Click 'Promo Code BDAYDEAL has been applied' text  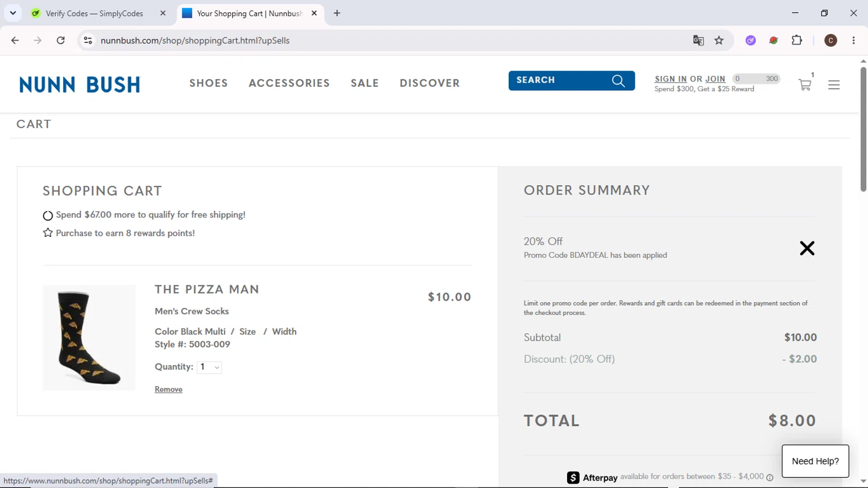click(x=595, y=255)
